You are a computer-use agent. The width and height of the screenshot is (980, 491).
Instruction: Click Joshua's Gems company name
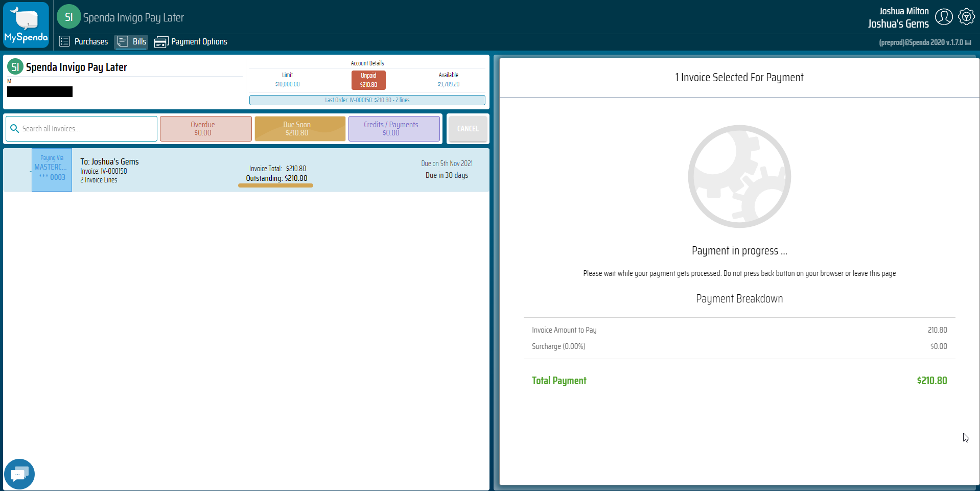(898, 24)
